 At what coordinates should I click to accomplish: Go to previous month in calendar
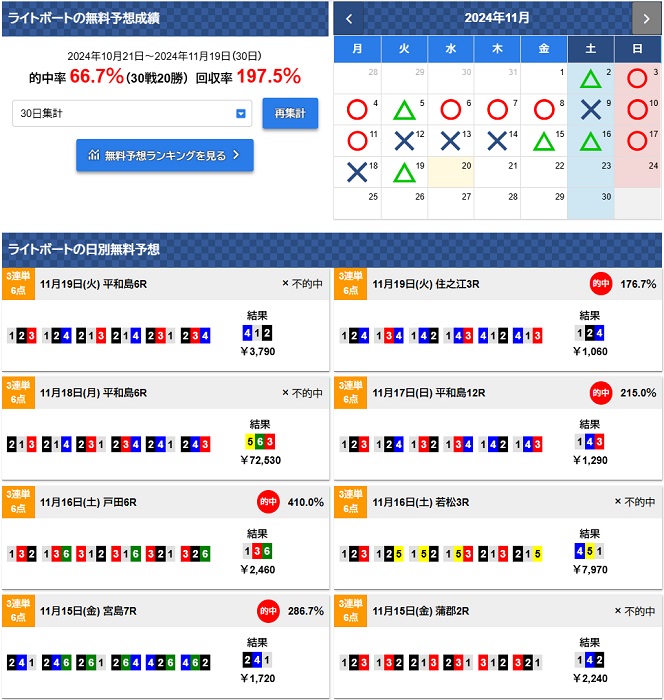coord(348,18)
